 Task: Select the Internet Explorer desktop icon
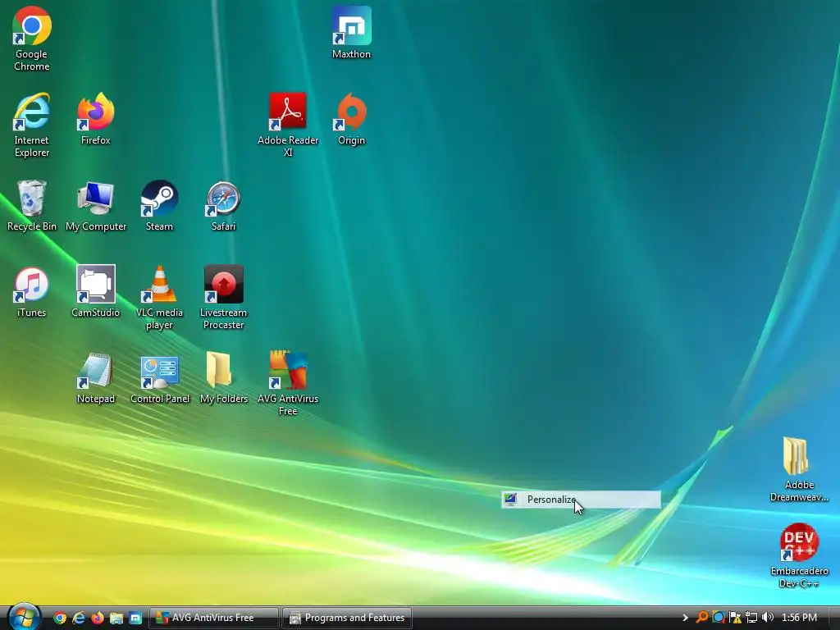point(32,126)
